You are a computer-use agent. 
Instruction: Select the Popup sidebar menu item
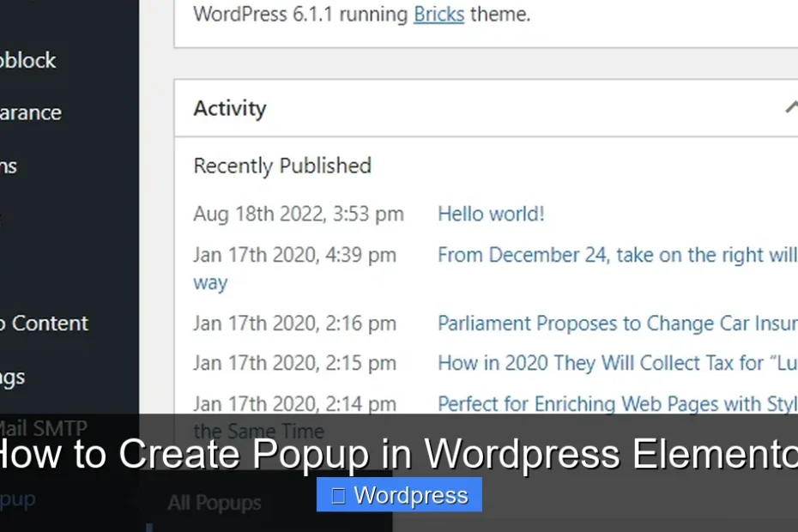18,498
